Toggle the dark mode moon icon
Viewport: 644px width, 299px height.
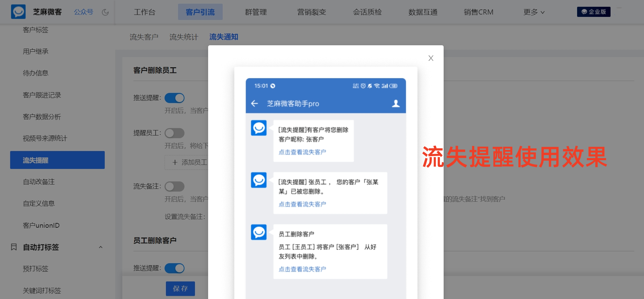pos(105,12)
